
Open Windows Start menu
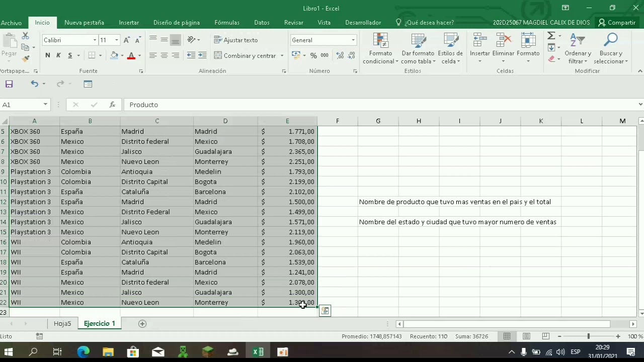pyautogui.click(x=9, y=352)
